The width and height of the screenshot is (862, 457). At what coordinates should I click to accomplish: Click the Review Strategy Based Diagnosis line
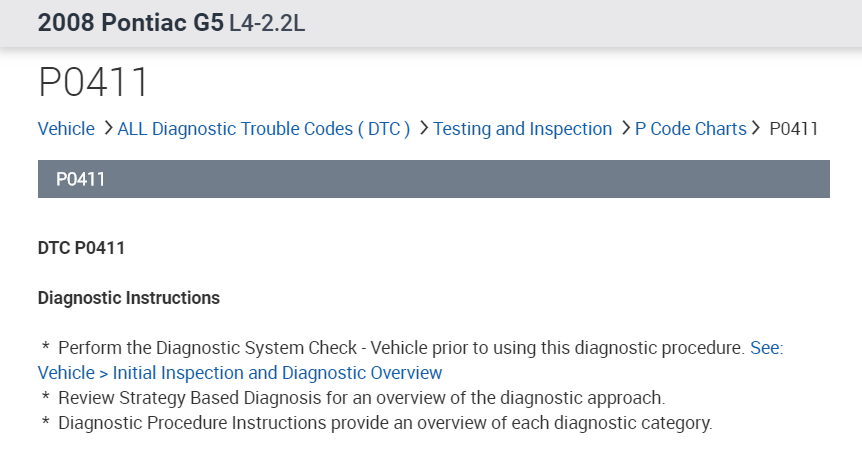[361, 398]
